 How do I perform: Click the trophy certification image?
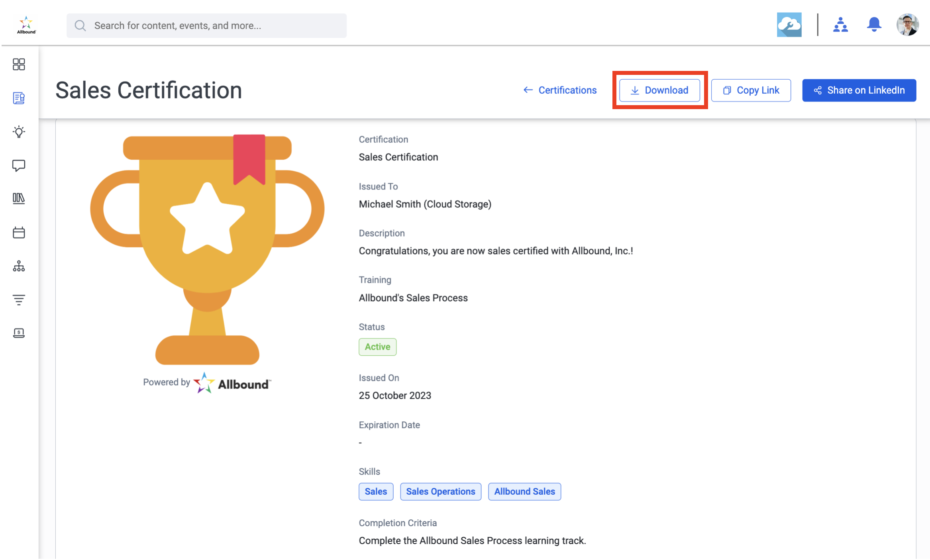click(x=207, y=249)
